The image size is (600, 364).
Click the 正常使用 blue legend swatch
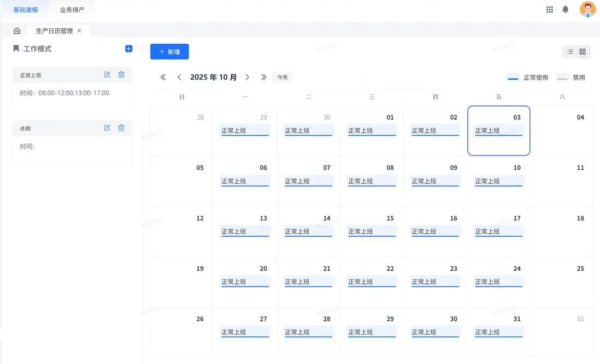pyautogui.click(x=513, y=78)
